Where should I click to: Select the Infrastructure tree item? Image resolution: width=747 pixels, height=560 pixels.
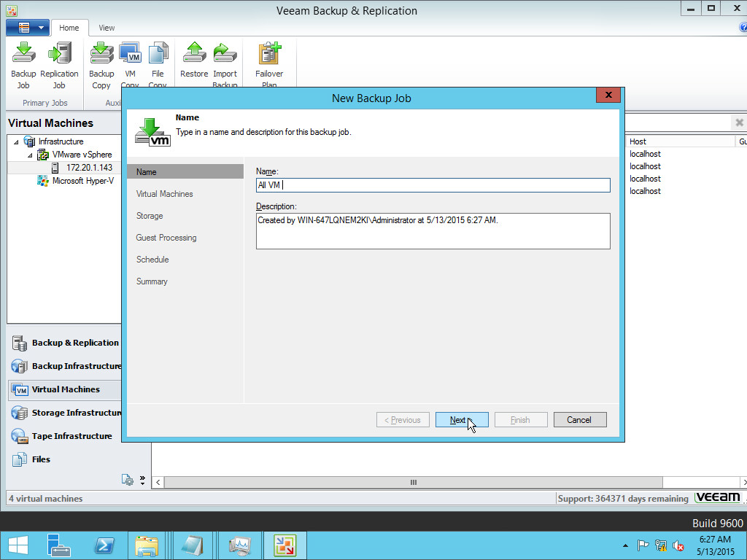pos(61,141)
